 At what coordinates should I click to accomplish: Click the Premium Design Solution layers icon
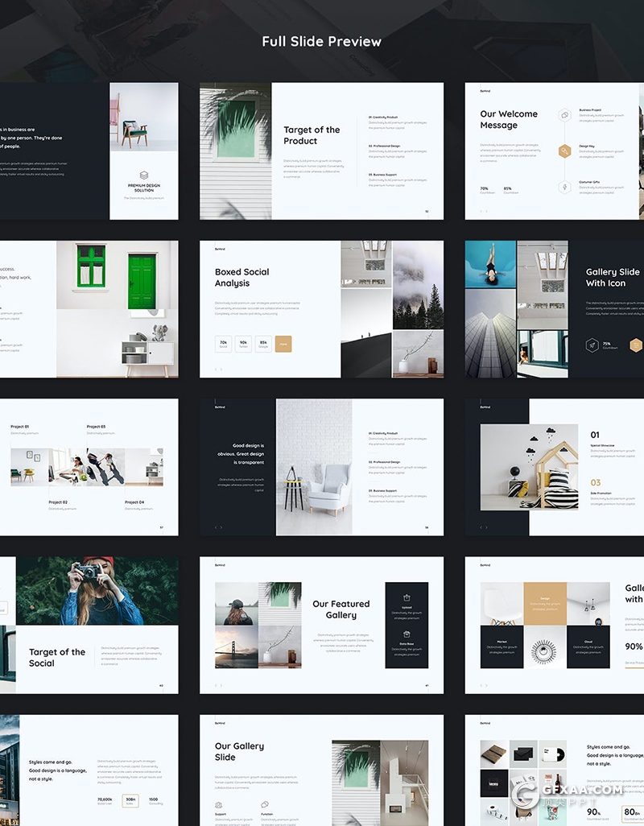pos(144,175)
